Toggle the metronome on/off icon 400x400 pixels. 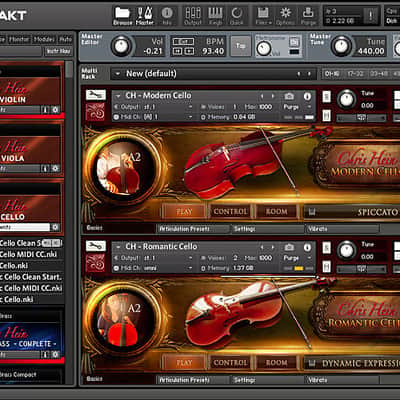pos(294,42)
